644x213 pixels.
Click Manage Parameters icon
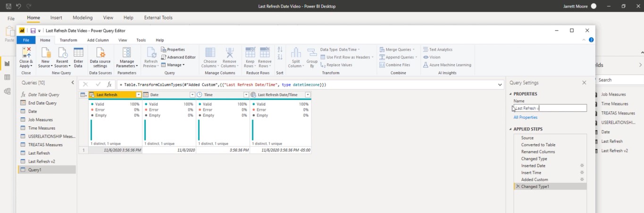pyautogui.click(x=126, y=53)
